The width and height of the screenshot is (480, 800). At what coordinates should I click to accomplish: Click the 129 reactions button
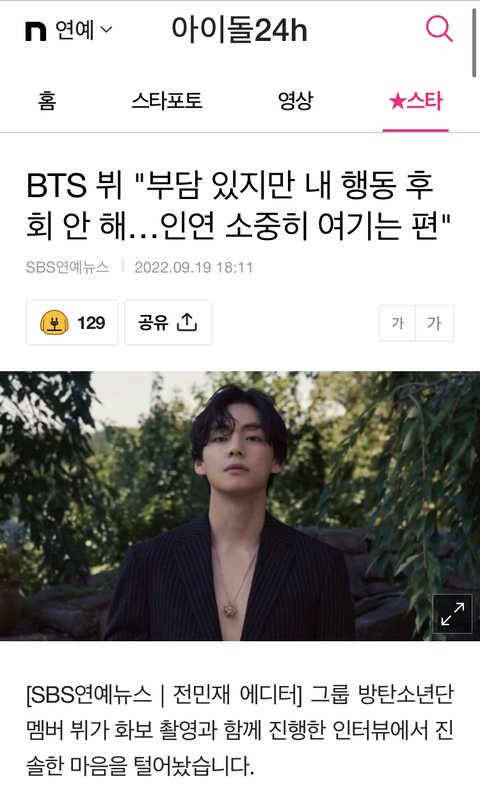[x=72, y=322]
